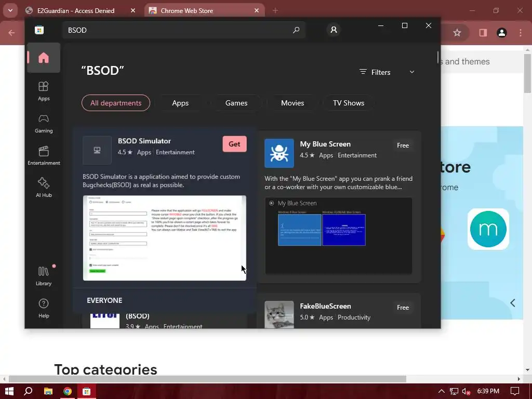Image resolution: width=532 pixels, height=399 pixels.
Task: Open Home in the Store sidebar
Action: click(x=44, y=58)
